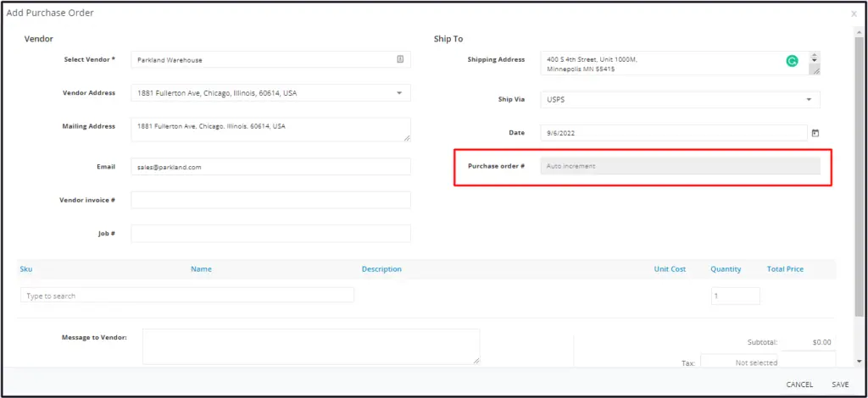Click the Vendor invoice # field

[x=270, y=200]
